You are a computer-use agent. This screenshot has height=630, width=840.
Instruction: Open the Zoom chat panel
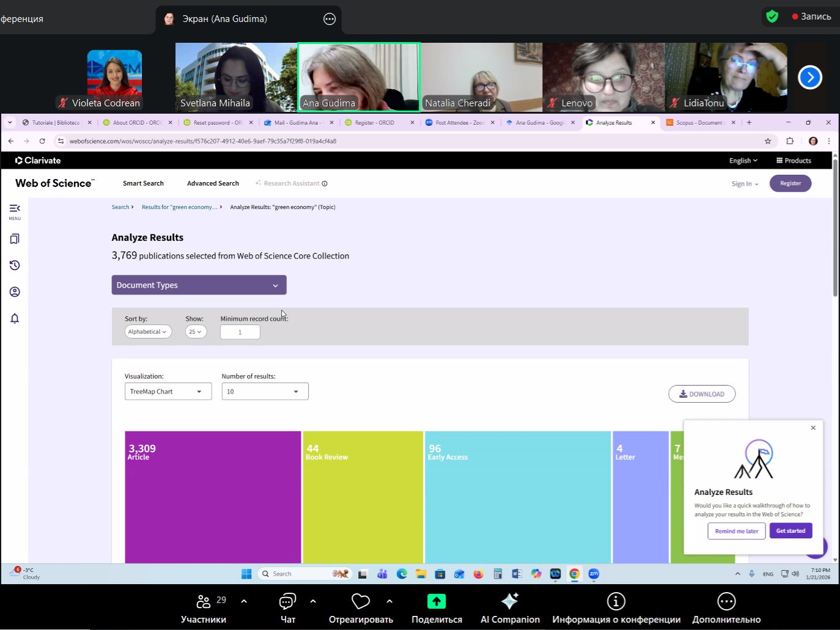coord(287,608)
